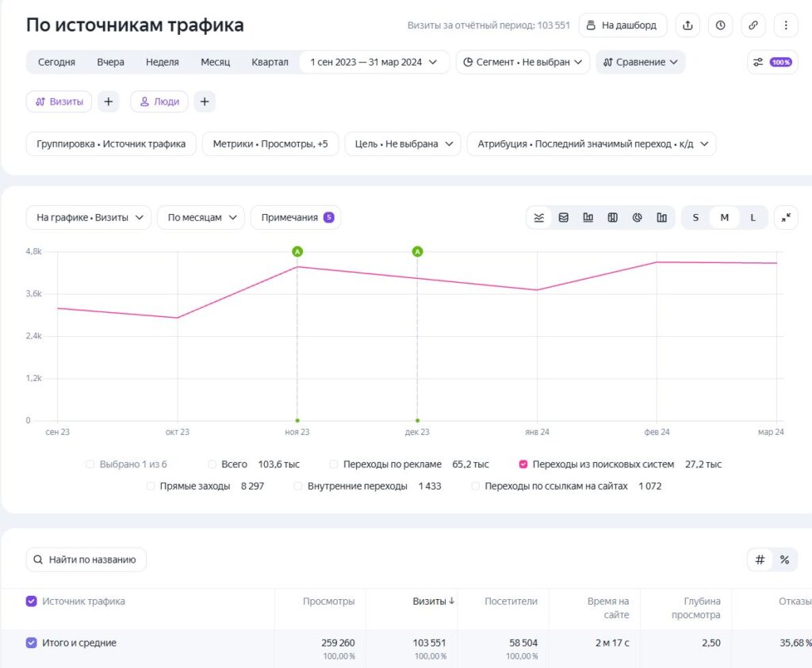The width and height of the screenshot is (812, 668).
Task: Click Отказы column header
Action: [795, 601]
